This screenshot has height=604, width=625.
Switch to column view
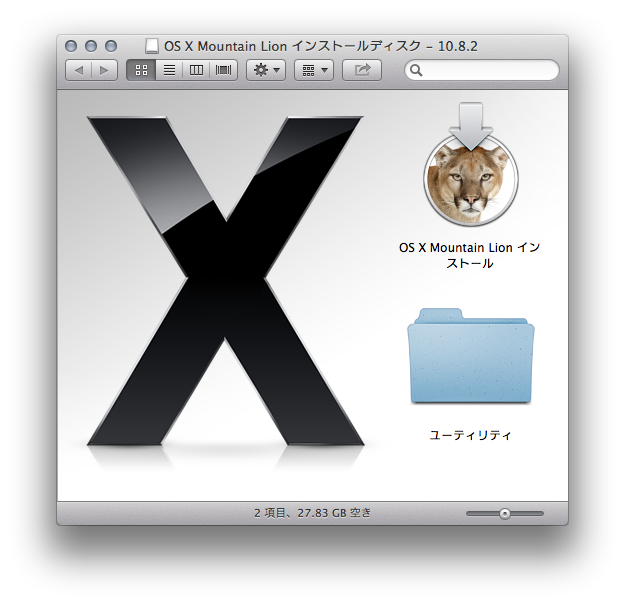(196, 71)
